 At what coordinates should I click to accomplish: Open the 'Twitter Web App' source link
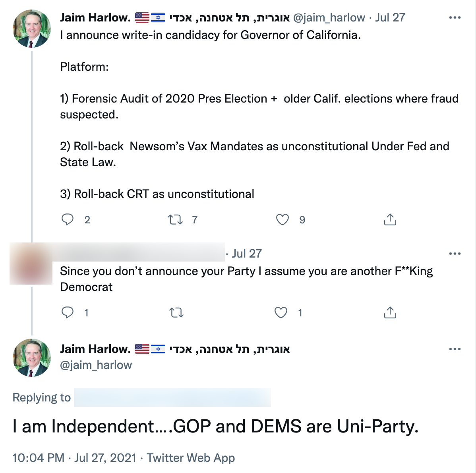191,457
